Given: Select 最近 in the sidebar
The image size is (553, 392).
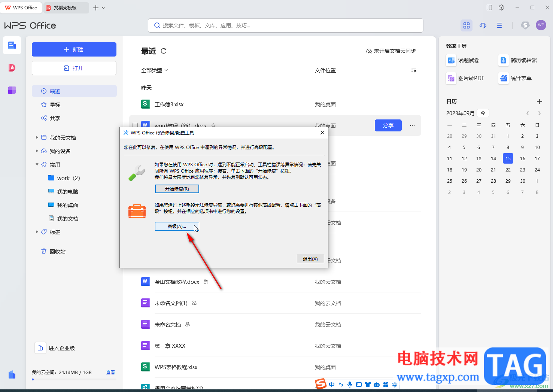Looking at the screenshot, I should tap(74, 91).
